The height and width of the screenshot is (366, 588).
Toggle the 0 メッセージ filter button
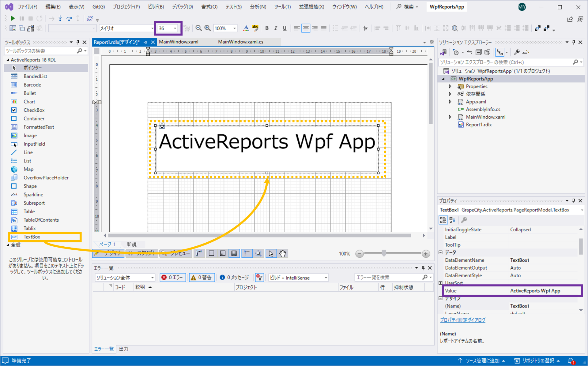pyautogui.click(x=234, y=278)
